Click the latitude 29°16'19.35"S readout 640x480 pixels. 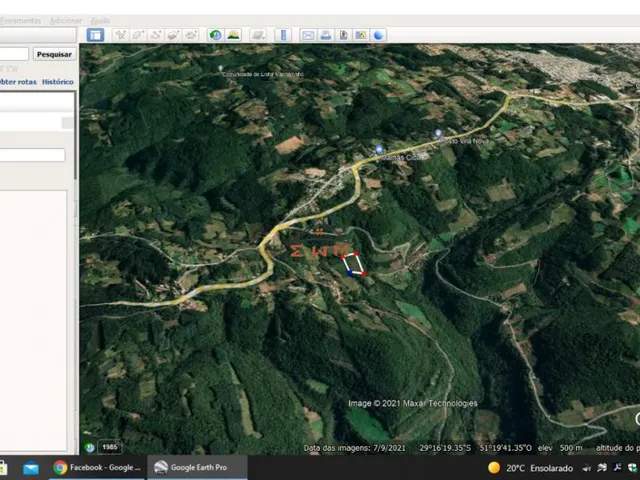point(445,448)
